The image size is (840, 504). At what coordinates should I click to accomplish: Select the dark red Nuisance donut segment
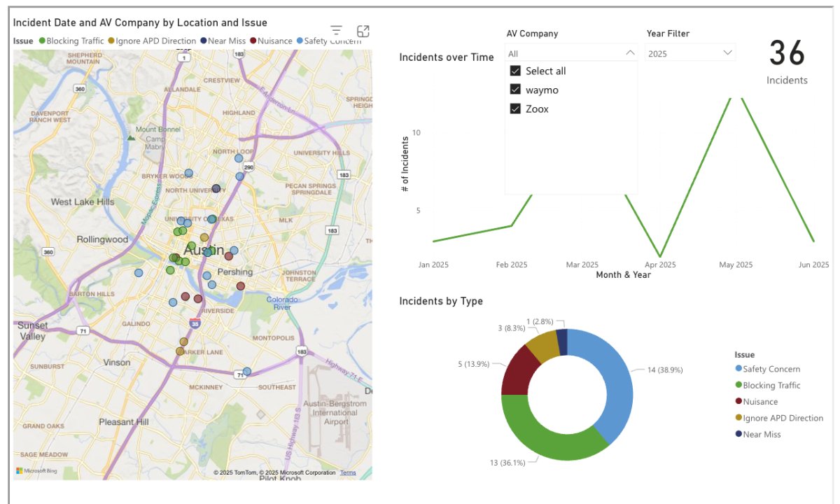[518, 370]
